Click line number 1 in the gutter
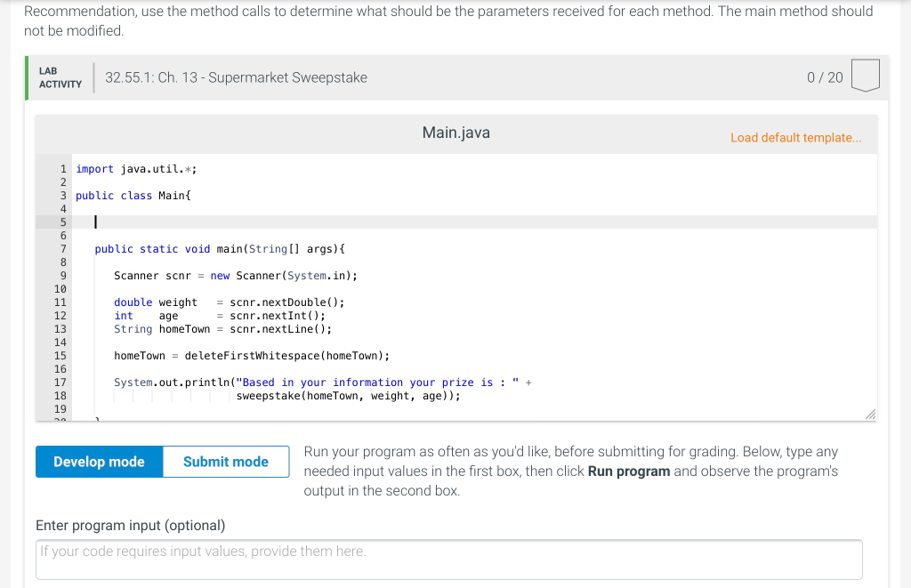 tap(62, 169)
